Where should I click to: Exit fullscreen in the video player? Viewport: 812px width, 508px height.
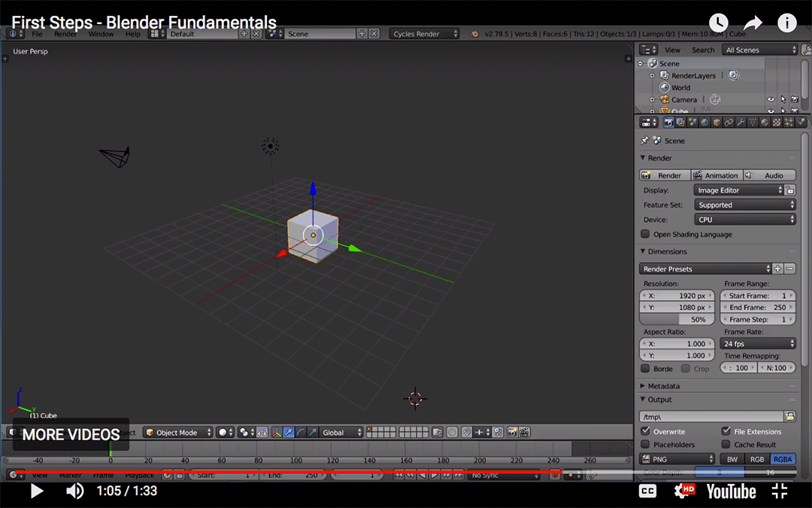(x=780, y=491)
